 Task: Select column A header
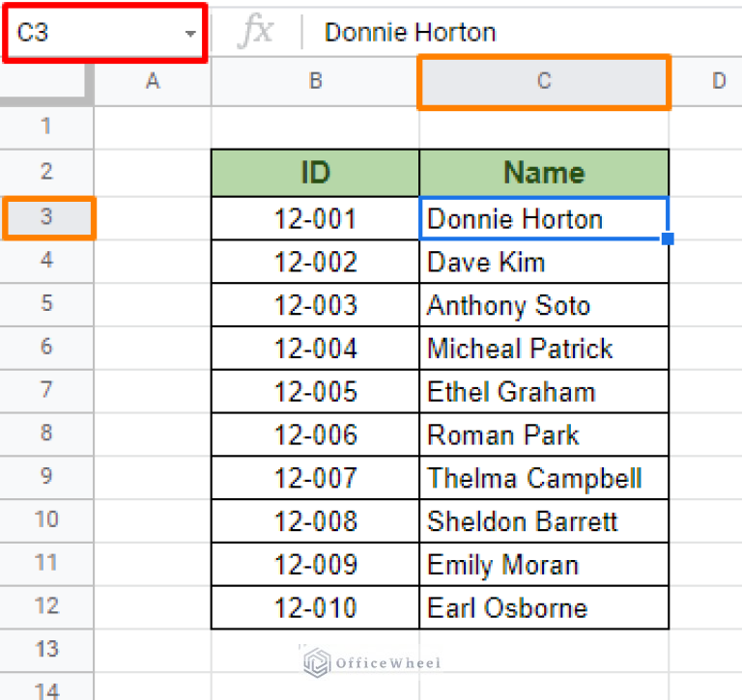click(x=152, y=81)
